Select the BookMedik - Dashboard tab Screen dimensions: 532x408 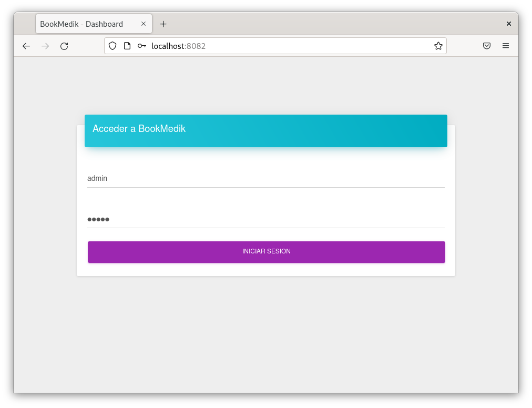pos(84,24)
